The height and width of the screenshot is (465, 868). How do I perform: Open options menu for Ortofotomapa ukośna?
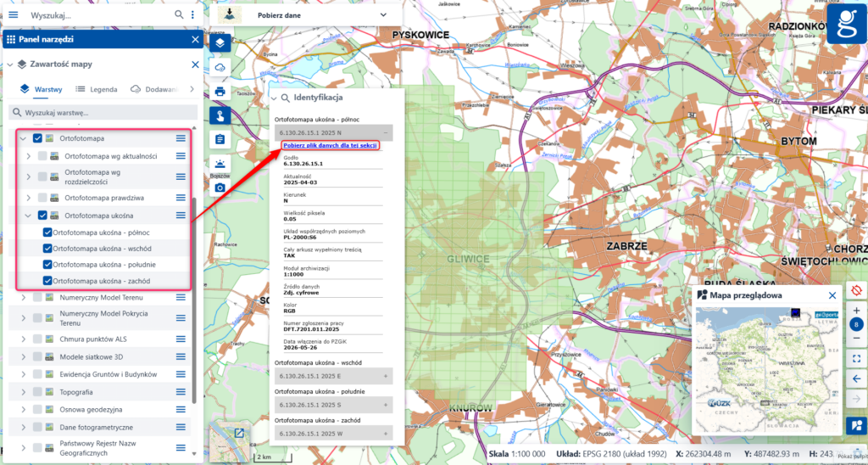click(x=181, y=215)
